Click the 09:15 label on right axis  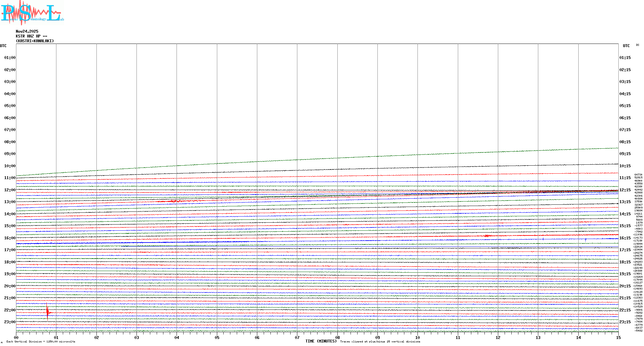[625, 154]
